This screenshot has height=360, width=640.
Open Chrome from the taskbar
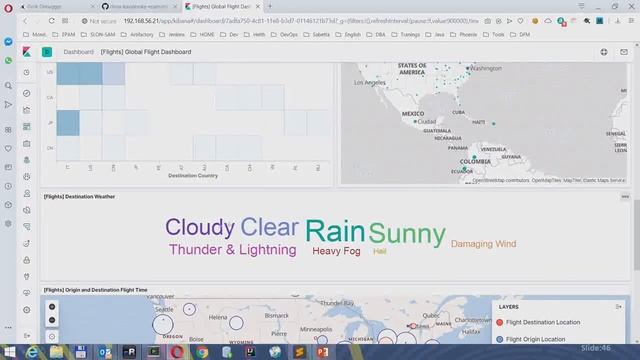(202, 352)
